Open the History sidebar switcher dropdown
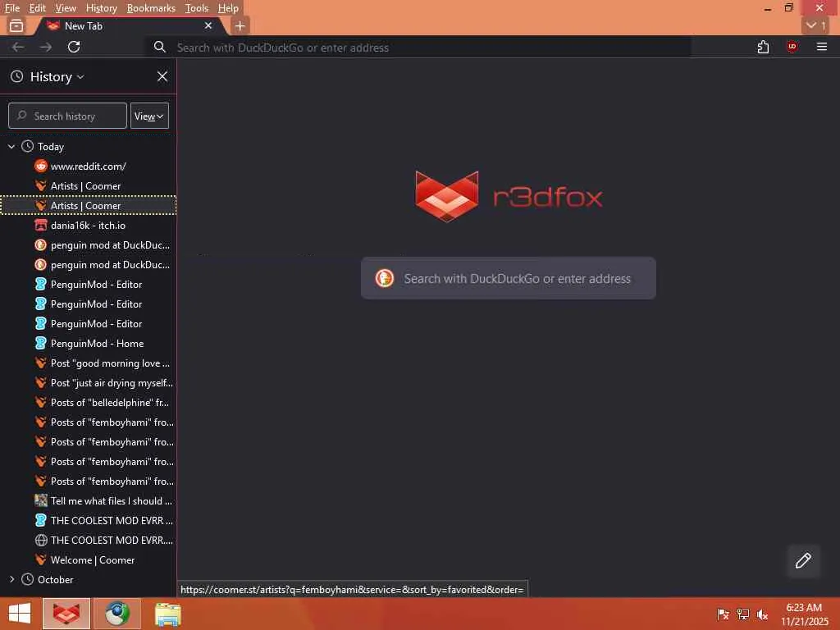840x630 pixels. (57, 76)
